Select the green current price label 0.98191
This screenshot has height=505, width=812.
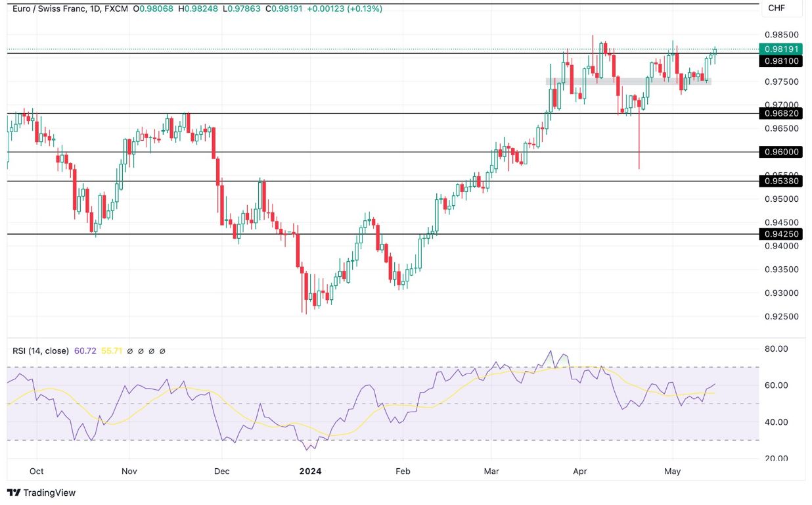[x=781, y=49]
